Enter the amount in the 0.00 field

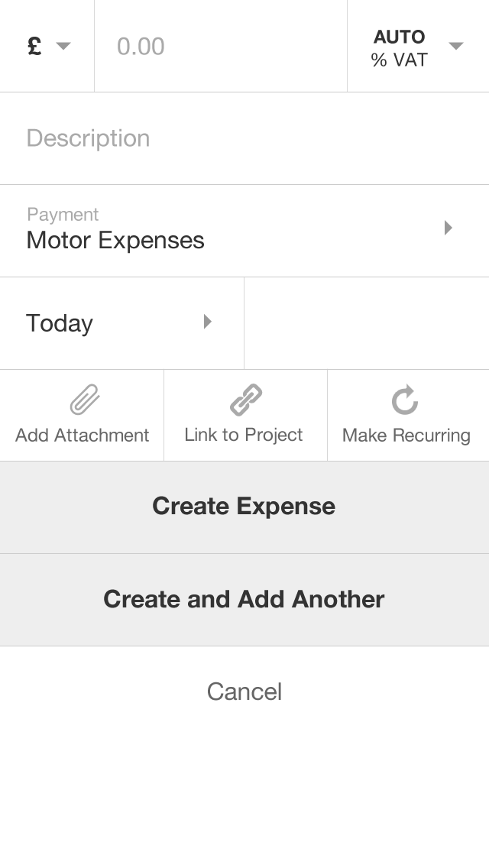coord(220,47)
